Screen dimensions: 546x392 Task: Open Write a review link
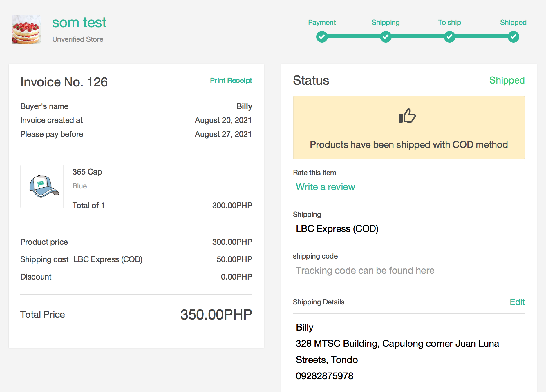(325, 187)
